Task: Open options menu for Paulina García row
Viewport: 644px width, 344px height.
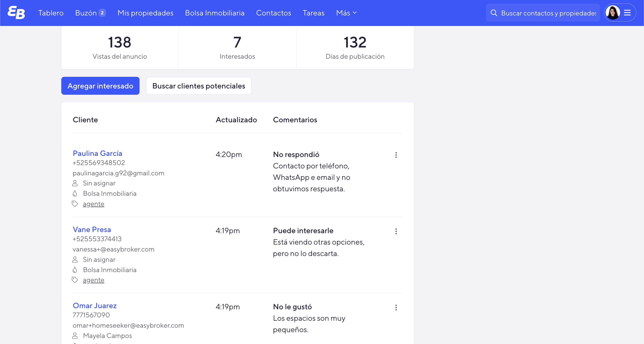Action: coord(396,155)
